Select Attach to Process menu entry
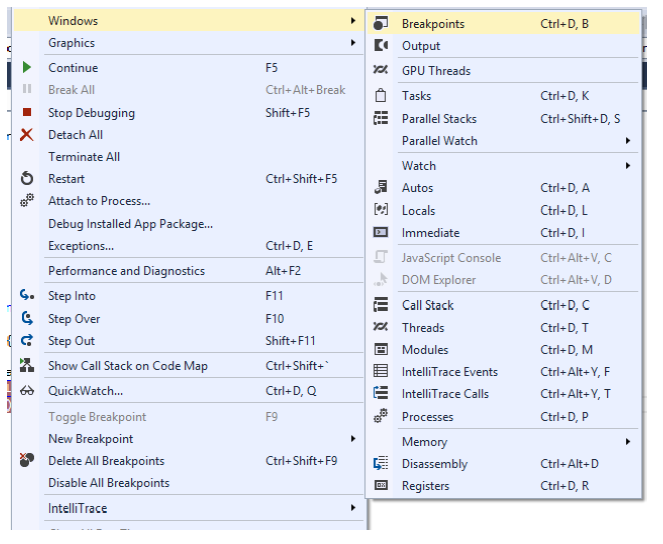The height and width of the screenshot is (544, 663). (99, 201)
